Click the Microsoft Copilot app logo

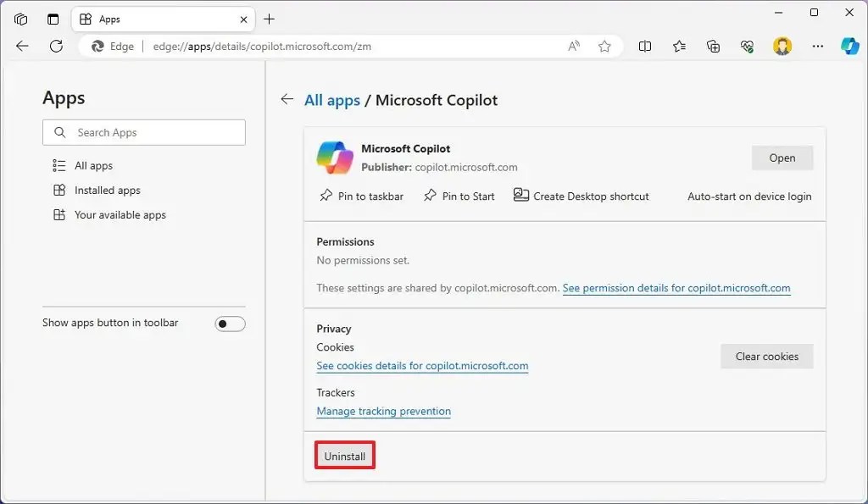[335, 158]
